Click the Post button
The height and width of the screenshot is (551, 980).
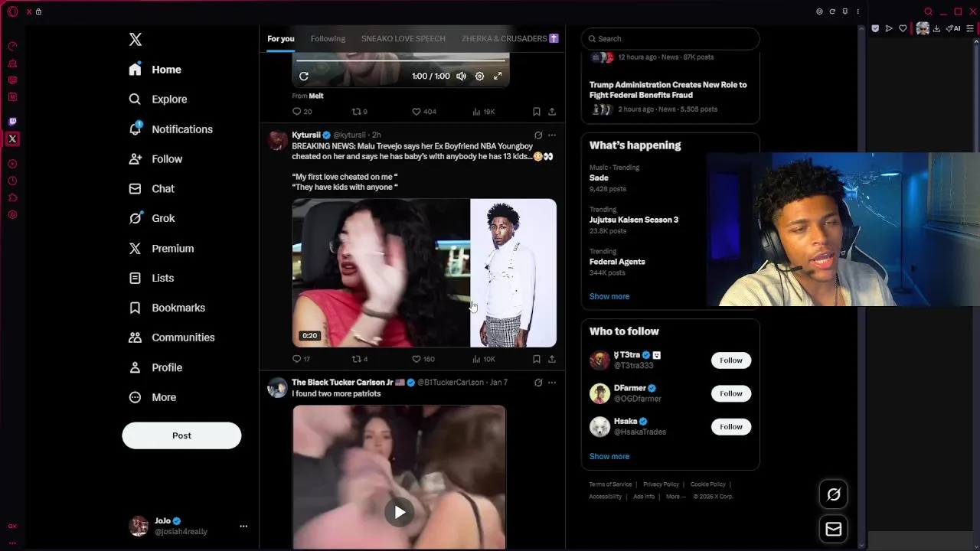pyautogui.click(x=181, y=435)
